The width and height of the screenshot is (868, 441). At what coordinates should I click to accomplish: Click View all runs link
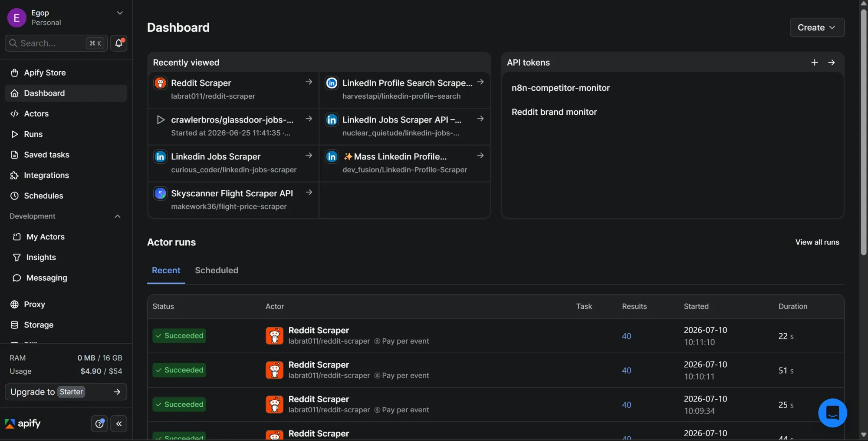(817, 242)
